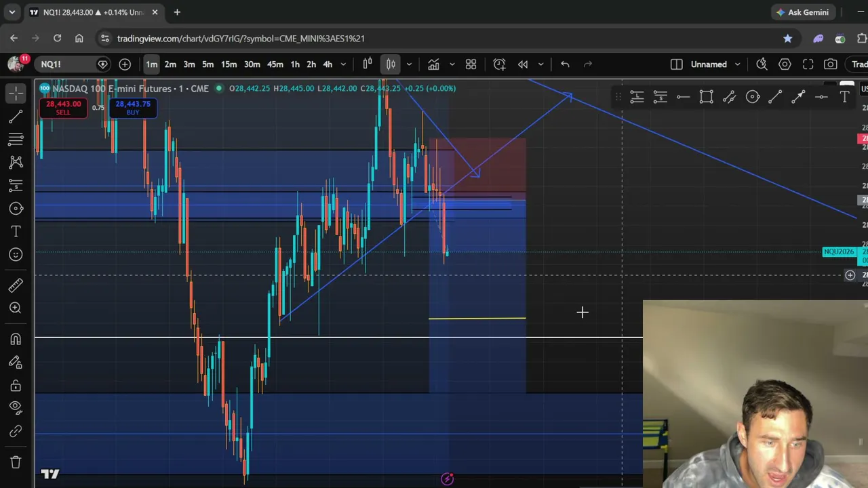
Task: Select rectangle tool in favorites toolbar
Action: point(706,97)
